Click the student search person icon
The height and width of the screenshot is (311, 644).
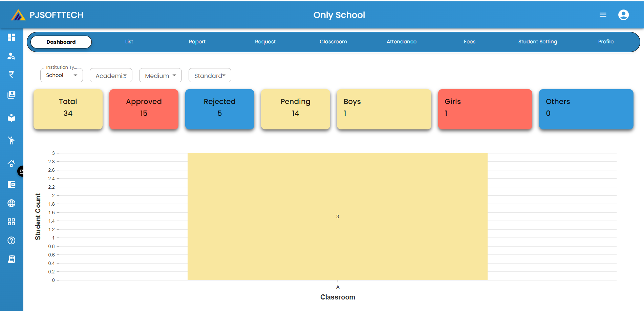click(12, 56)
